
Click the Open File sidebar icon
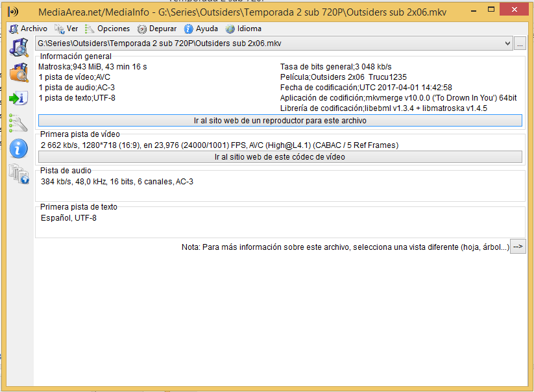tap(19, 47)
